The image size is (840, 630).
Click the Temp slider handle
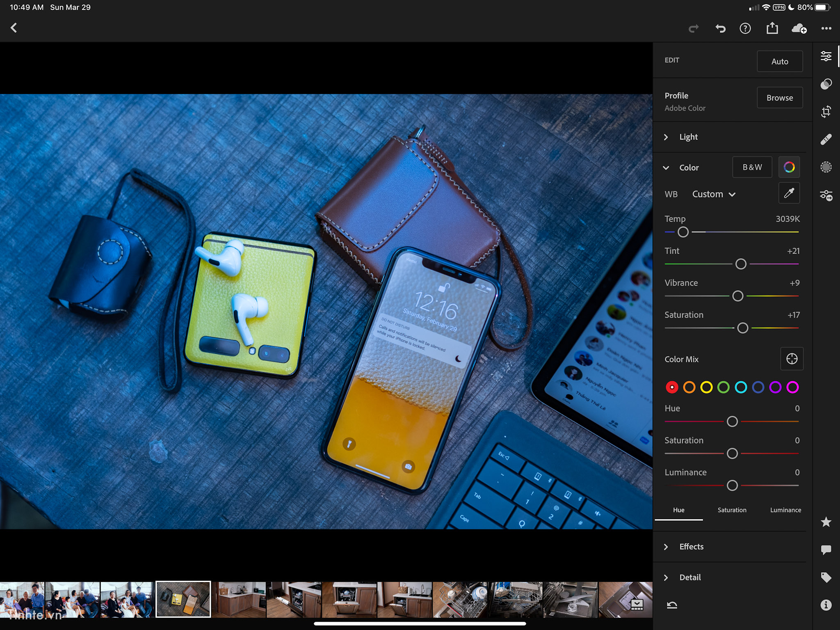tap(683, 232)
